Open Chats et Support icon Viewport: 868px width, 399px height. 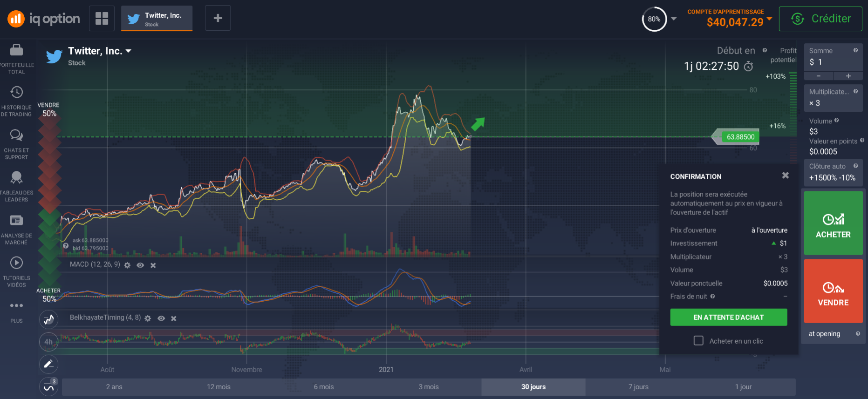(x=17, y=135)
